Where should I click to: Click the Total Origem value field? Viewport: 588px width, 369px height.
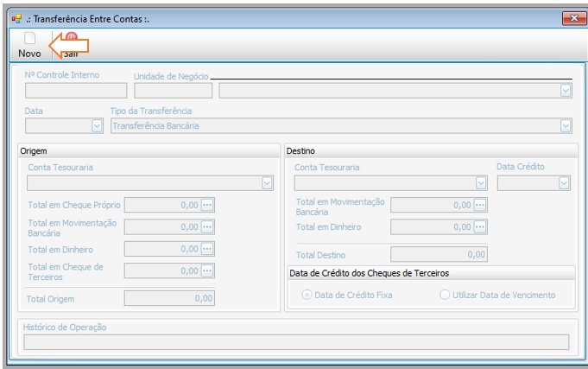169,298
